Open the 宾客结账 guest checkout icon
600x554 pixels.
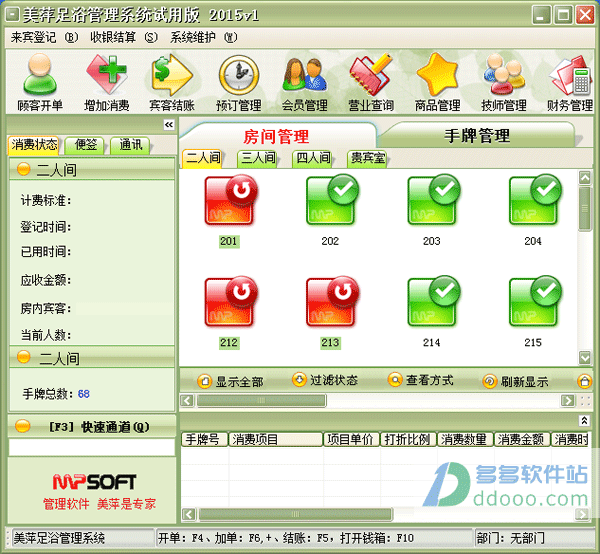(172, 82)
